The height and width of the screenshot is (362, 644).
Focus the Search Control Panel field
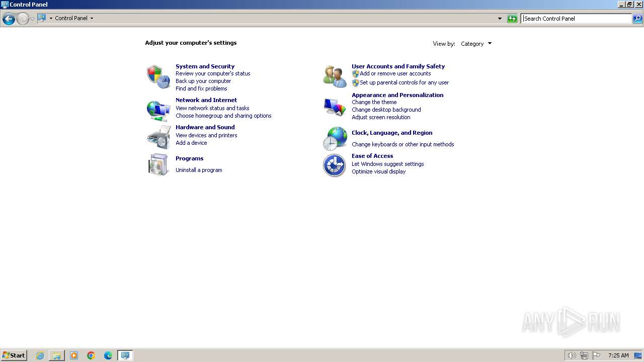(x=576, y=19)
